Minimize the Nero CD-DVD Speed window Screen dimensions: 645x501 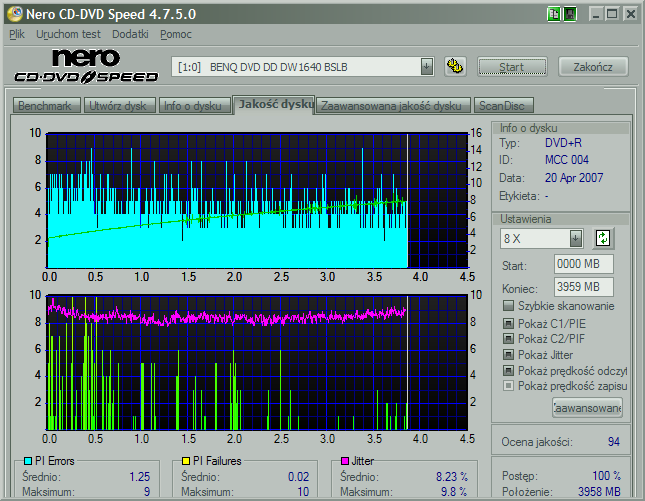pyautogui.click(x=595, y=14)
